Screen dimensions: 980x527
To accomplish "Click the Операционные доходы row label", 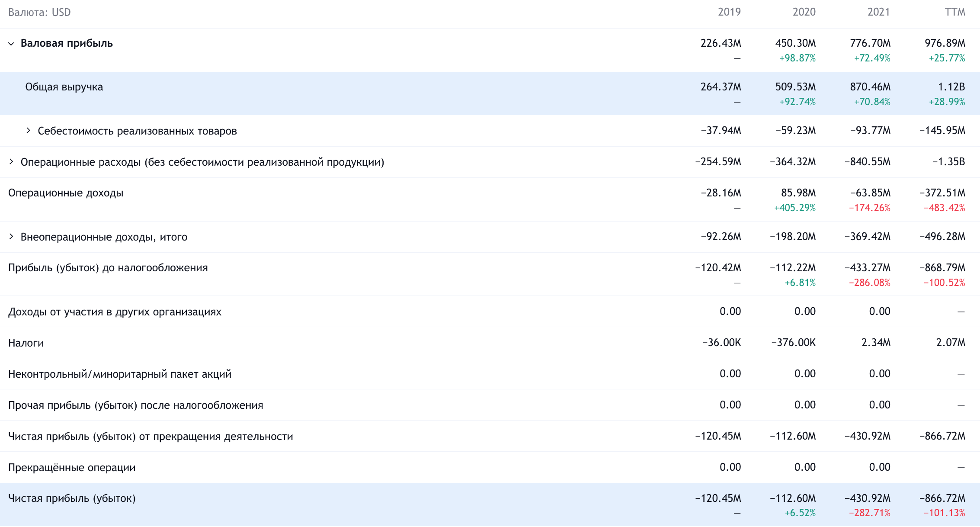I will [x=66, y=193].
